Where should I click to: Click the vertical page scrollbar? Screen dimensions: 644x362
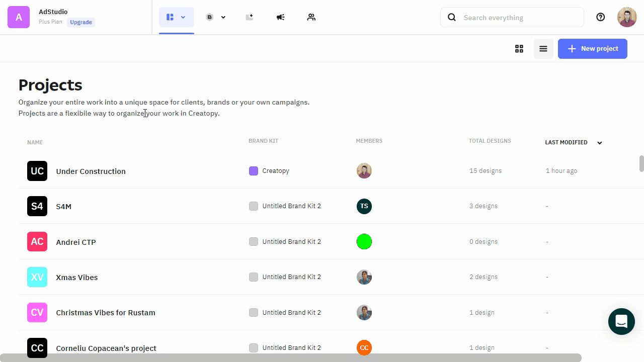pyautogui.click(x=641, y=164)
